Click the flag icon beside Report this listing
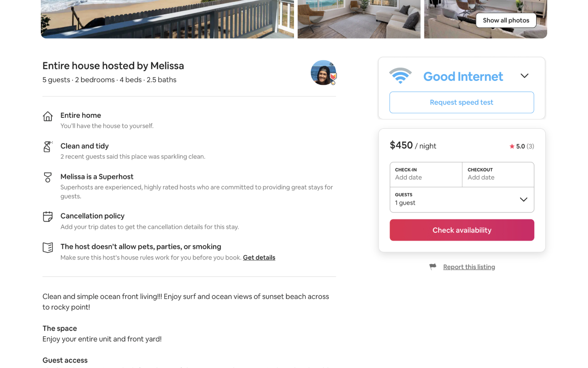The width and height of the screenshot is (588, 368). [432, 266]
